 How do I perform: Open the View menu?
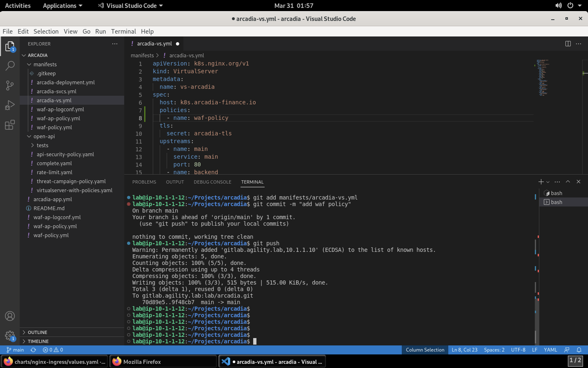point(70,31)
